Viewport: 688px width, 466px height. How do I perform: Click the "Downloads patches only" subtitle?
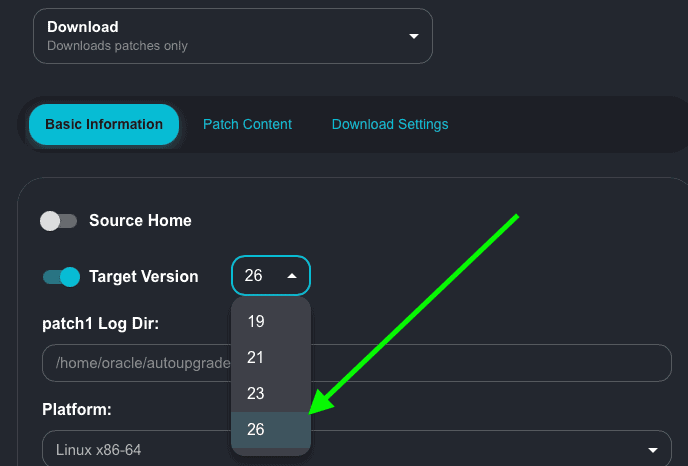tap(117, 46)
